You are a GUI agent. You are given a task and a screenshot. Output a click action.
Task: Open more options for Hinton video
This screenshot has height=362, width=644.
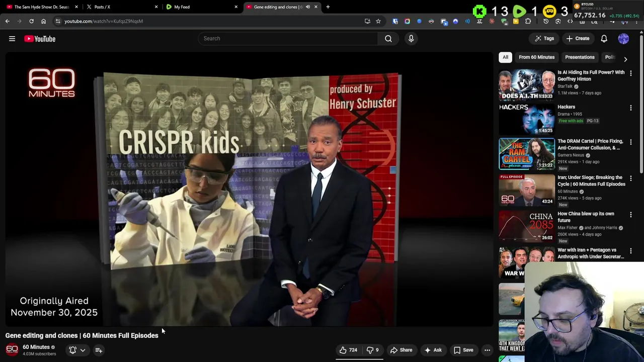[630, 73]
